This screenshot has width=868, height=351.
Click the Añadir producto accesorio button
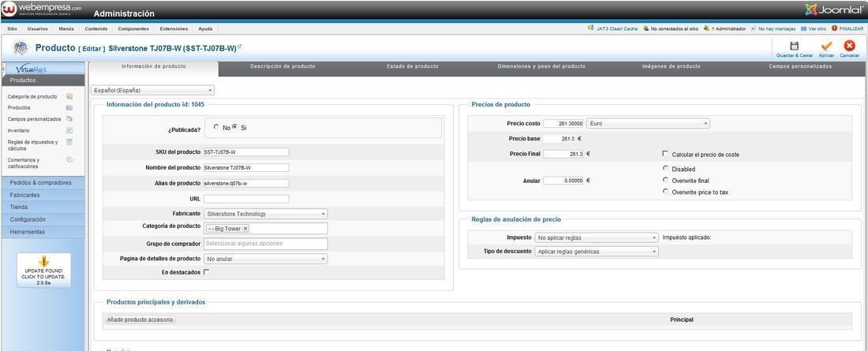[140, 319]
